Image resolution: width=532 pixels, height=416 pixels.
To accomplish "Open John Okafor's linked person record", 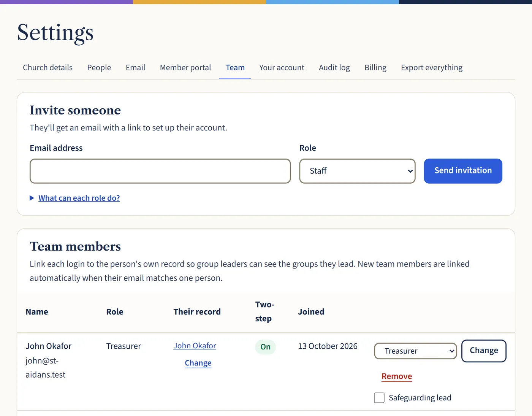I will pos(195,346).
